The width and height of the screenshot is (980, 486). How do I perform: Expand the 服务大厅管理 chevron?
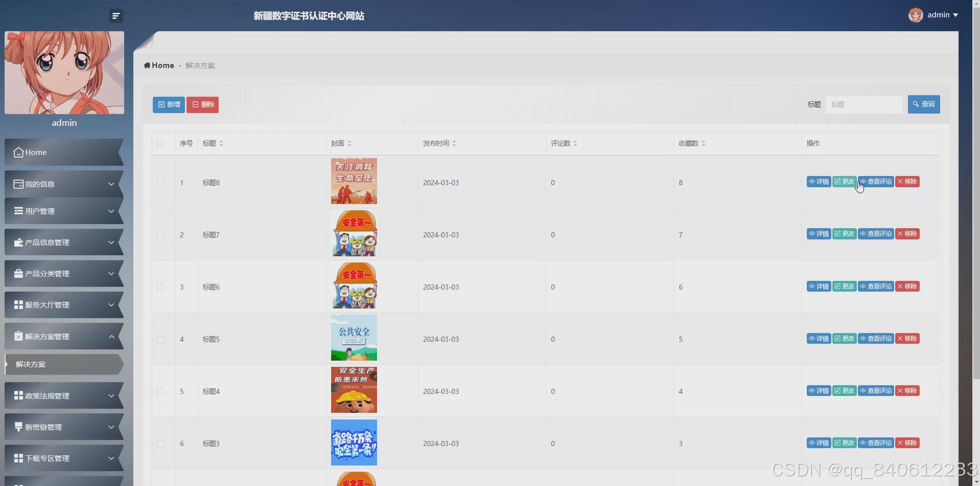[111, 305]
